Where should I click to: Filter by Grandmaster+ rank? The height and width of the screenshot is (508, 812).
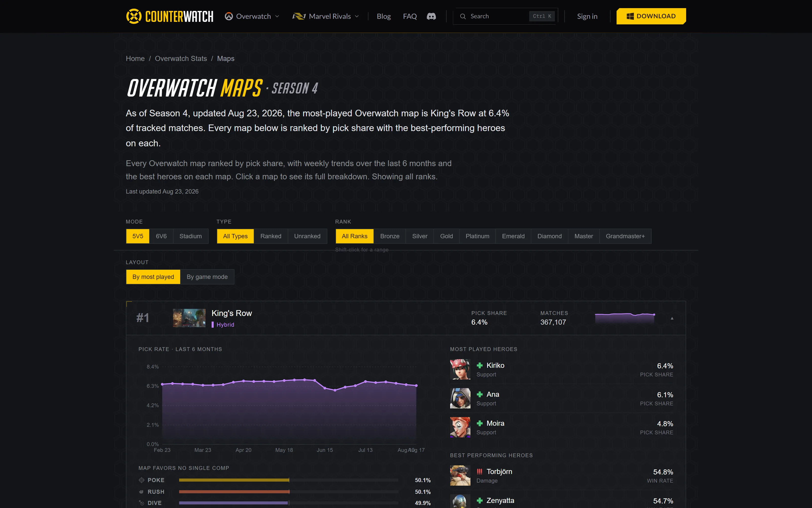(x=625, y=236)
